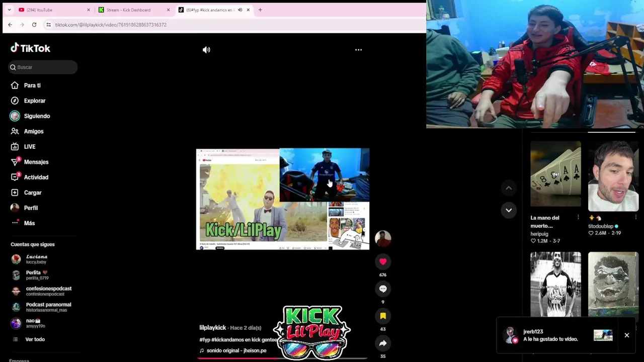Screen dimensions: 644x362
Task: Open a new browser tab
Action: click(260, 10)
